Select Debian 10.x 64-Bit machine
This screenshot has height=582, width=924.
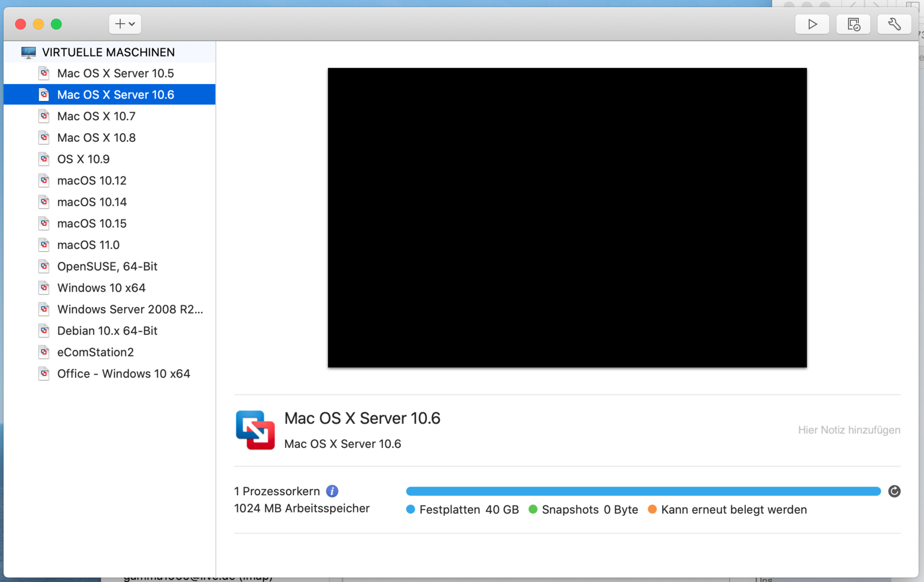[109, 330]
